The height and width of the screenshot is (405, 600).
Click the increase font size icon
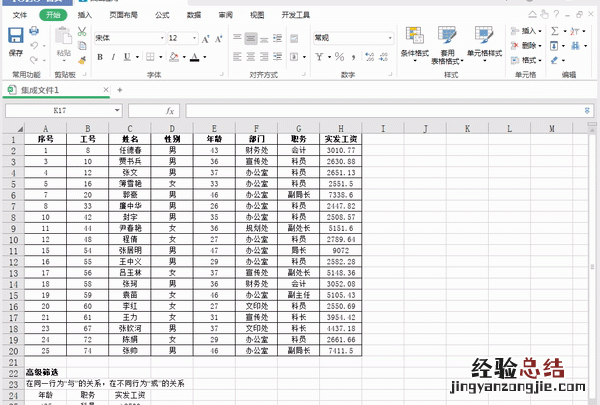tap(205, 38)
